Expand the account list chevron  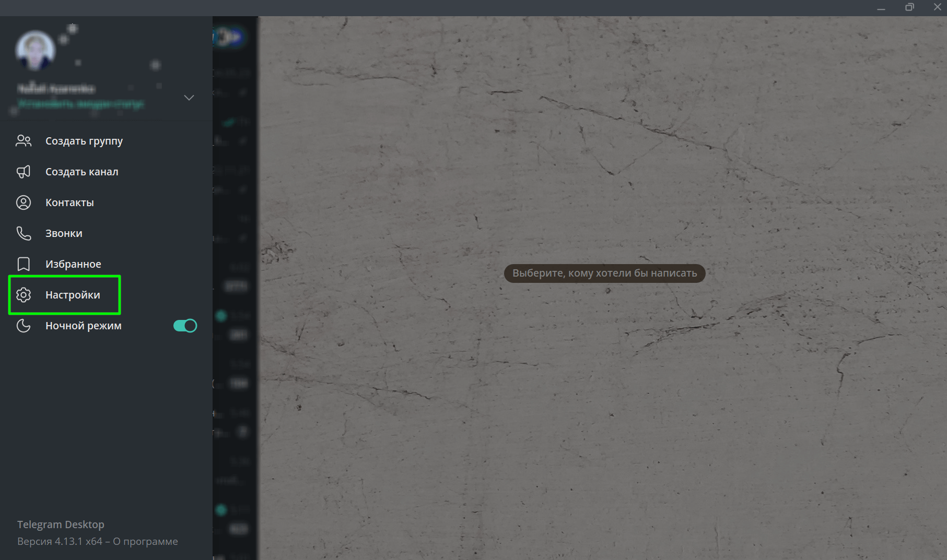189,98
